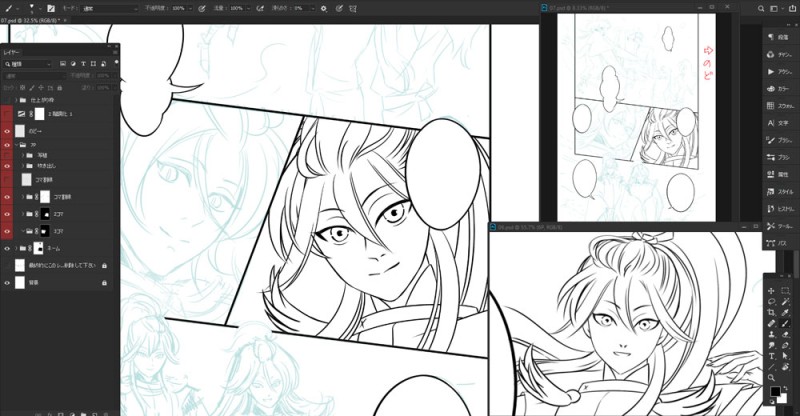This screenshot has height=416, width=800.
Task: Open the 段落 panel
Action: 778,37
